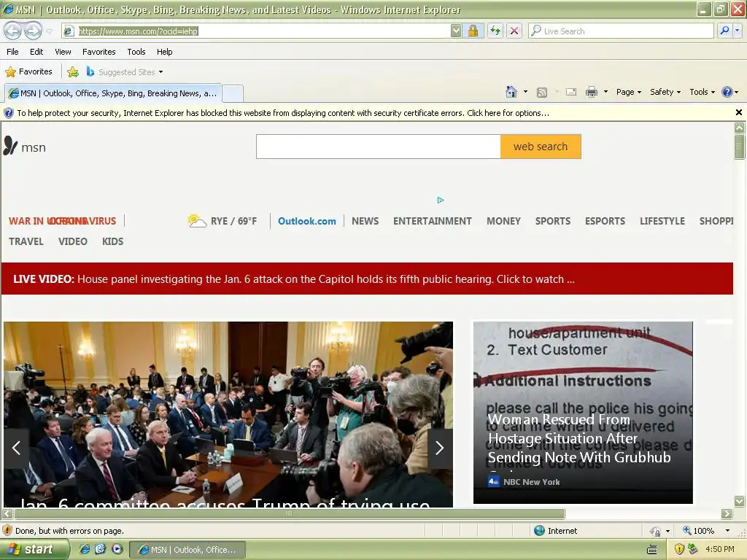Image resolution: width=747 pixels, height=560 pixels.
Task: Expand the Suggested Sites dropdown
Action: point(160,72)
